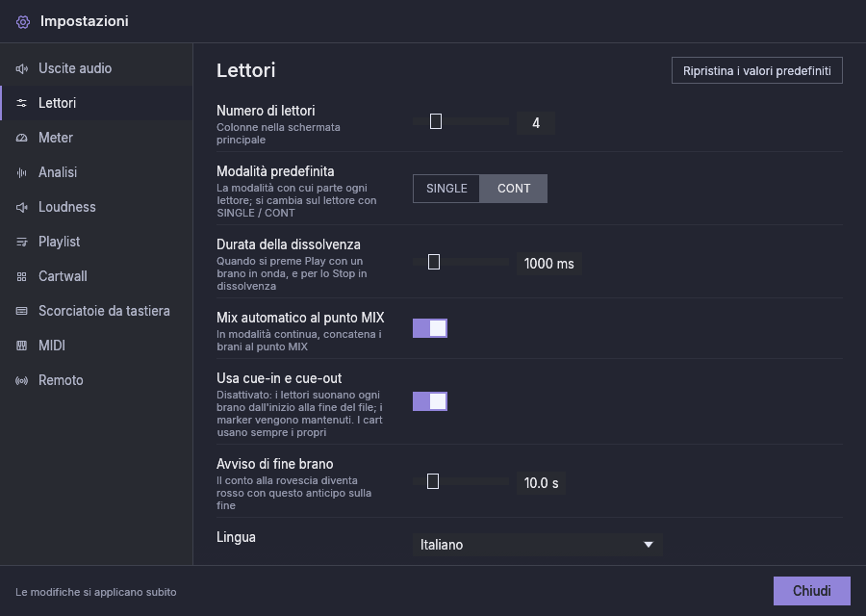The height and width of the screenshot is (616, 866).
Task: Click the Numero di lettori value 4
Action: [x=536, y=123]
